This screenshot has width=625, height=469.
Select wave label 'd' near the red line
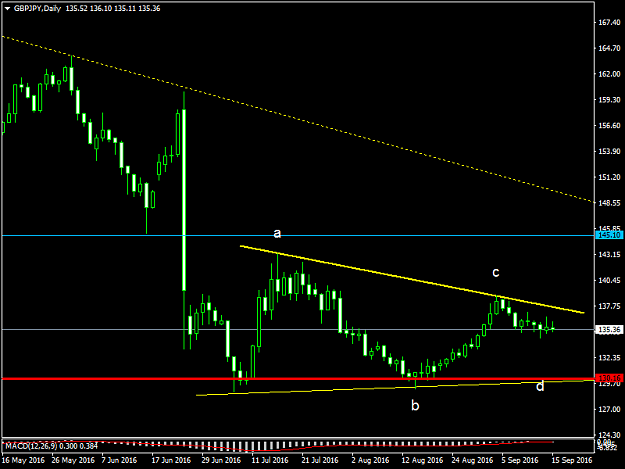click(540, 386)
